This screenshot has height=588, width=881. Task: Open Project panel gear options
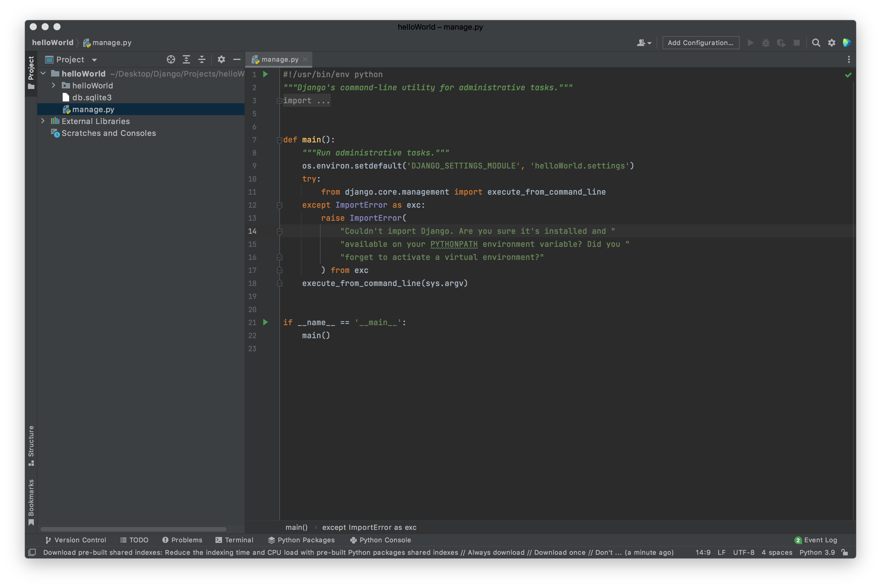tap(221, 59)
